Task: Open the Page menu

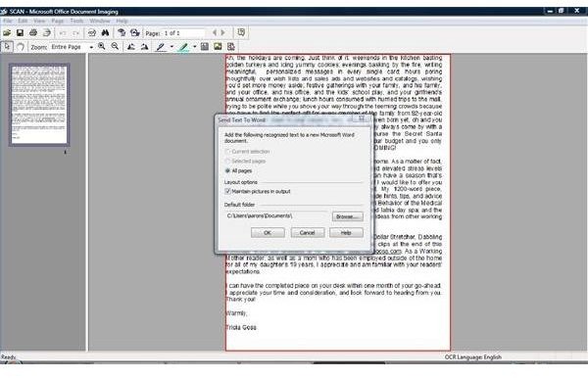Action: coord(58,21)
